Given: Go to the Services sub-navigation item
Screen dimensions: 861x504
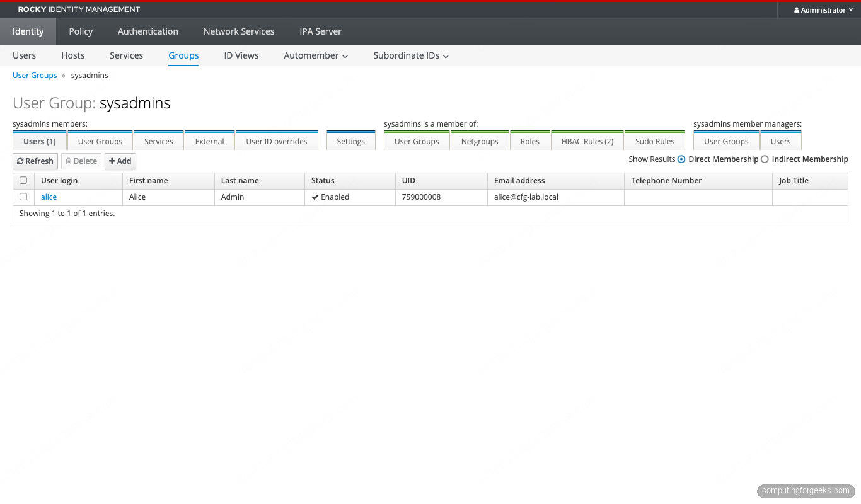Looking at the screenshot, I should tap(127, 55).
